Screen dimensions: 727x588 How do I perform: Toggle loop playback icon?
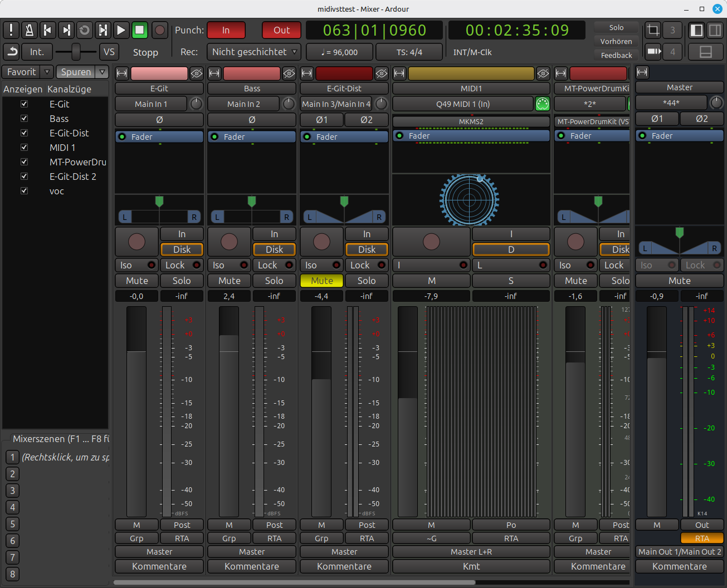point(85,30)
